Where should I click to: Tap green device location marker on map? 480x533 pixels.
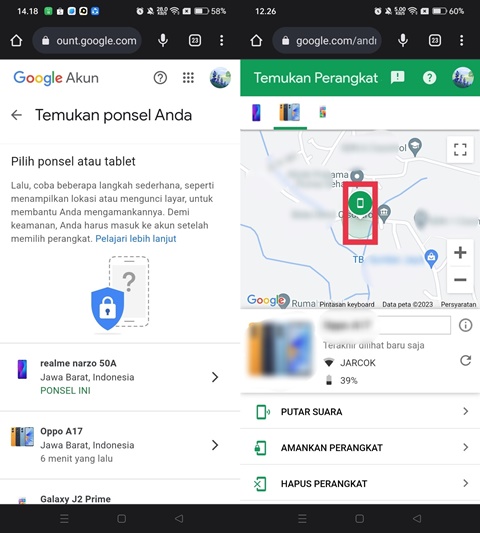(360, 203)
